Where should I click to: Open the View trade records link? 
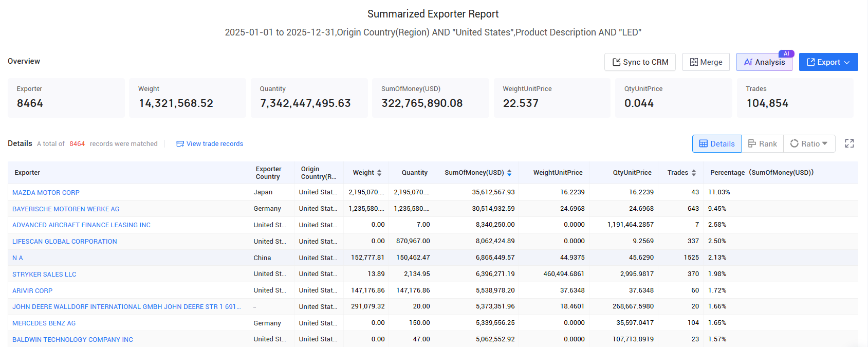tap(210, 144)
